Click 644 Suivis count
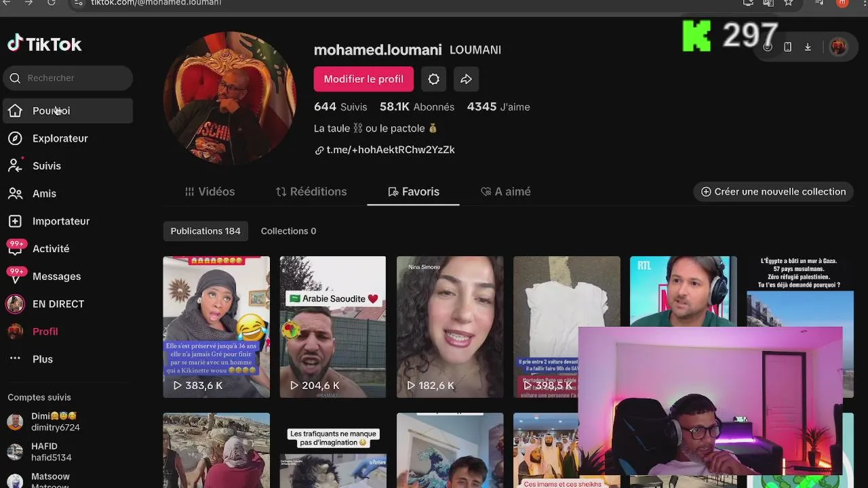Screen dimensions: 868x488 tap(340, 107)
